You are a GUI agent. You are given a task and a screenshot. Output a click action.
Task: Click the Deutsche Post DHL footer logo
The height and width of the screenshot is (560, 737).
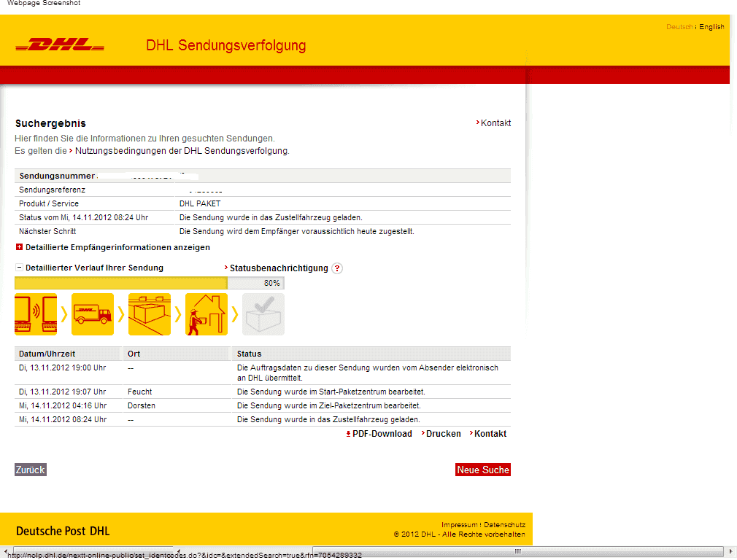63,531
